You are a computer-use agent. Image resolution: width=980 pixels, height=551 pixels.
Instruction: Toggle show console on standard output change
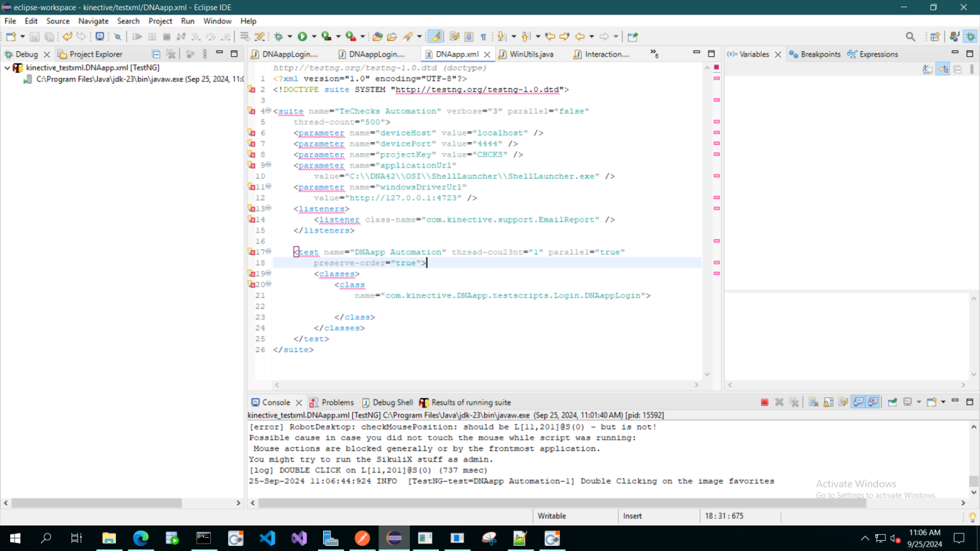[858, 402]
